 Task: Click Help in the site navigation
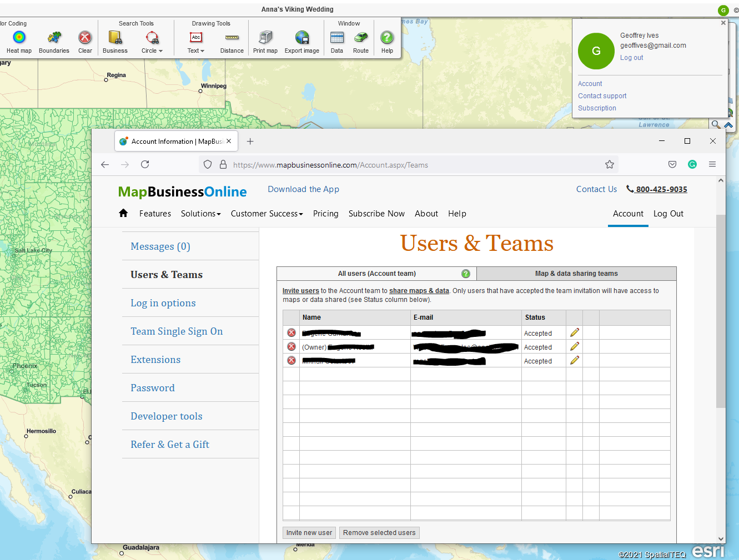(457, 214)
